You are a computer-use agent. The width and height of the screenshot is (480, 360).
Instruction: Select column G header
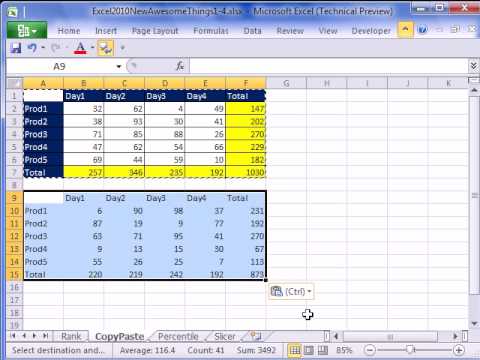coord(286,83)
